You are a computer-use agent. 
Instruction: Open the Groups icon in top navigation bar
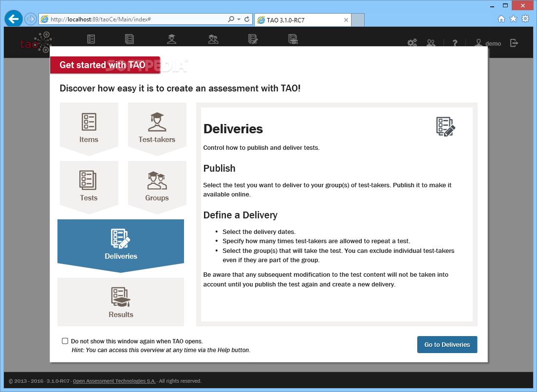(213, 39)
